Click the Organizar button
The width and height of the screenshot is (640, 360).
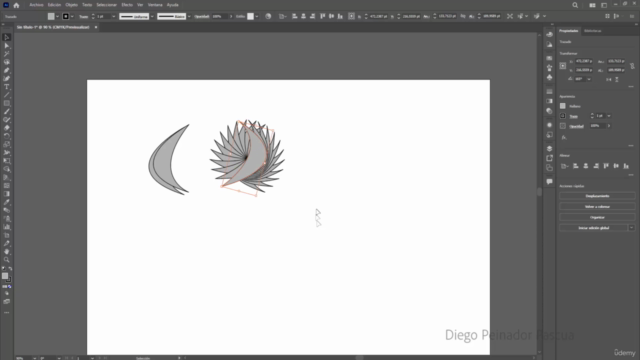597,217
